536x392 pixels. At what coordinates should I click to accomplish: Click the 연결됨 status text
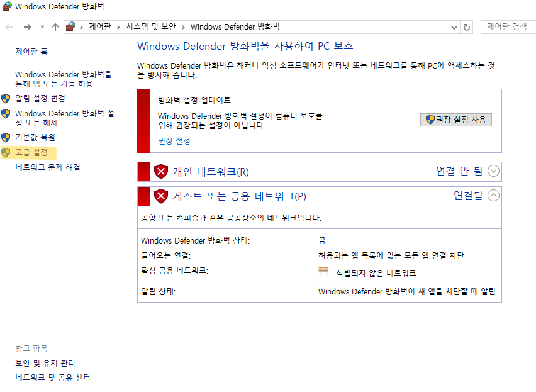(x=468, y=196)
